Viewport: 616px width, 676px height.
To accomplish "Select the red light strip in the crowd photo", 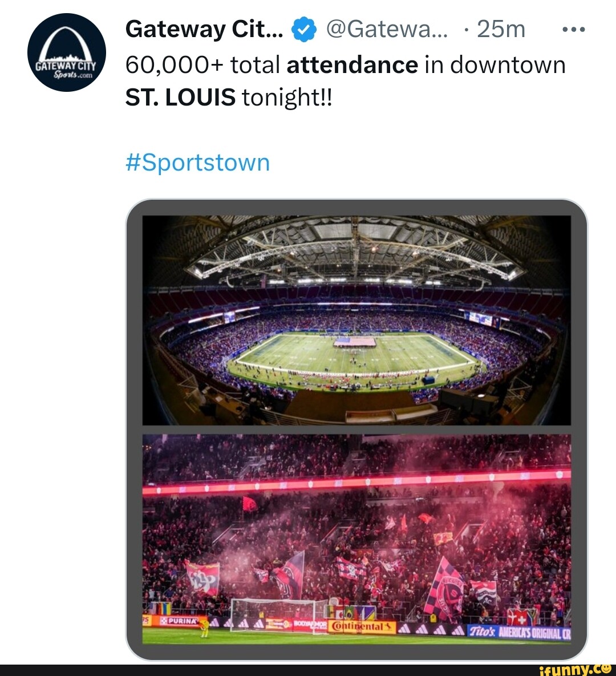I will (359, 482).
